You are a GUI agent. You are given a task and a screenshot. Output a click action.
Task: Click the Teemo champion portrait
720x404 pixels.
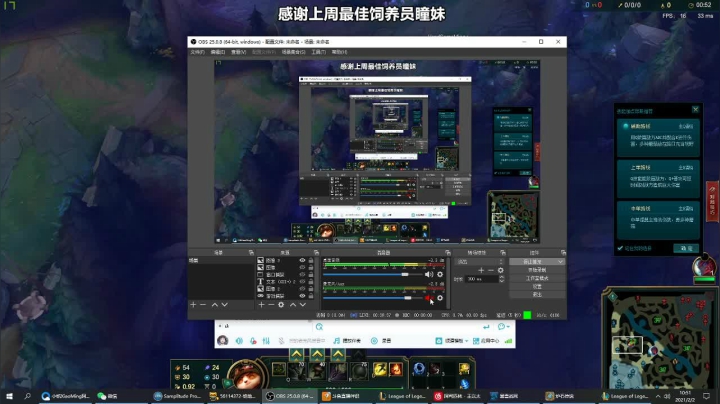point(246,375)
